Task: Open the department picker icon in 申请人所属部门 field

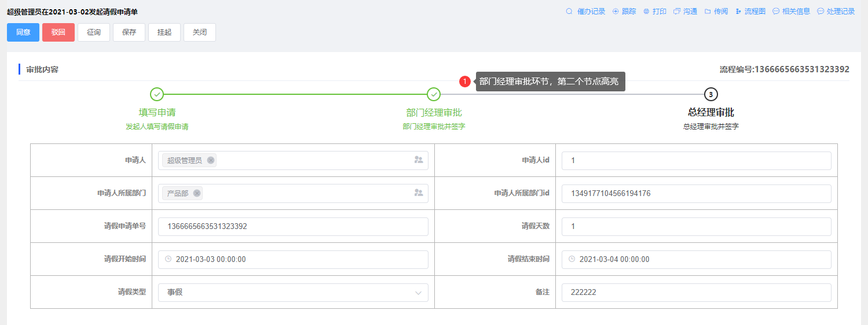Action: coord(419,193)
